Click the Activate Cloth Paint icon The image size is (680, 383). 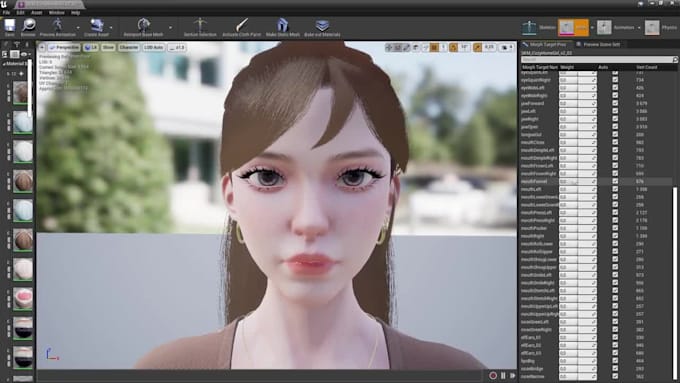pos(242,25)
